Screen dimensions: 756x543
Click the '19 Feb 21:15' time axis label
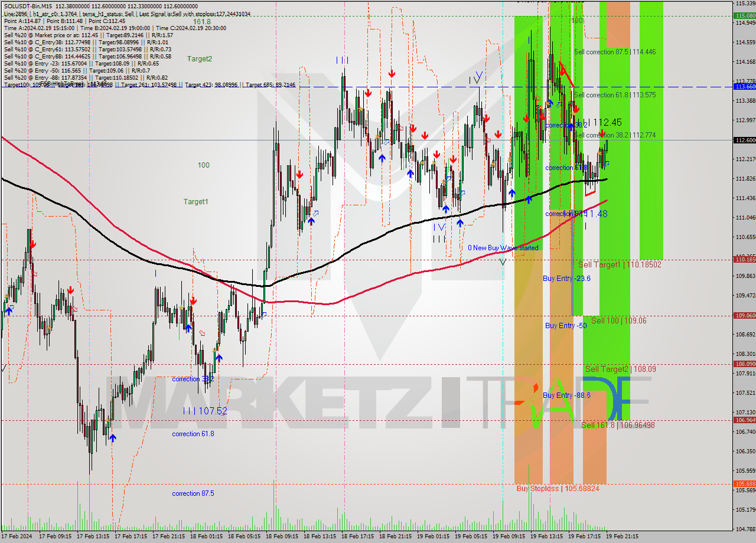point(622,537)
